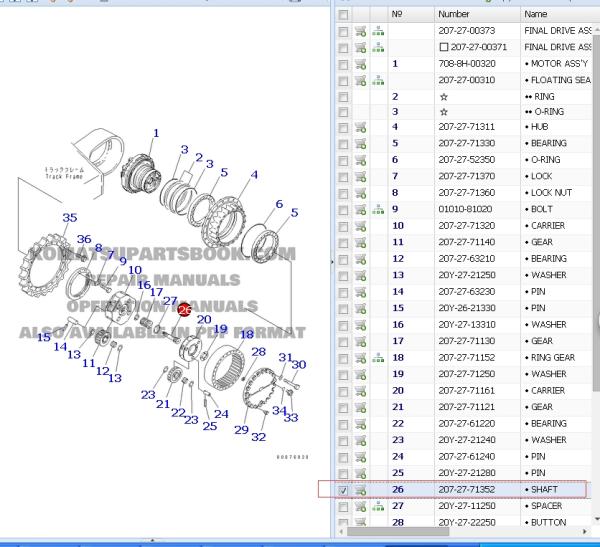Select the RING row 2 name

tap(544, 97)
